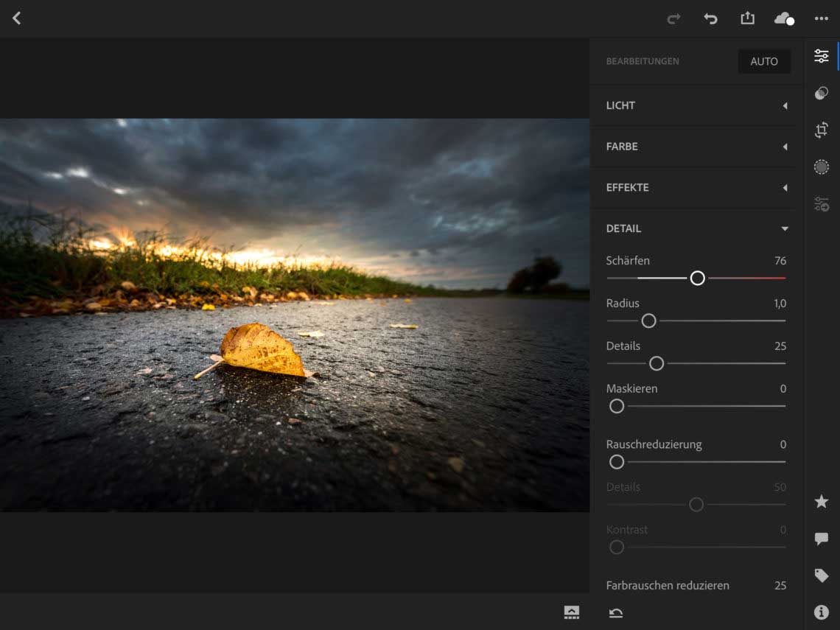Image resolution: width=840 pixels, height=630 pixels.
Task: Expand the Licht section
Action: (696, 105)
